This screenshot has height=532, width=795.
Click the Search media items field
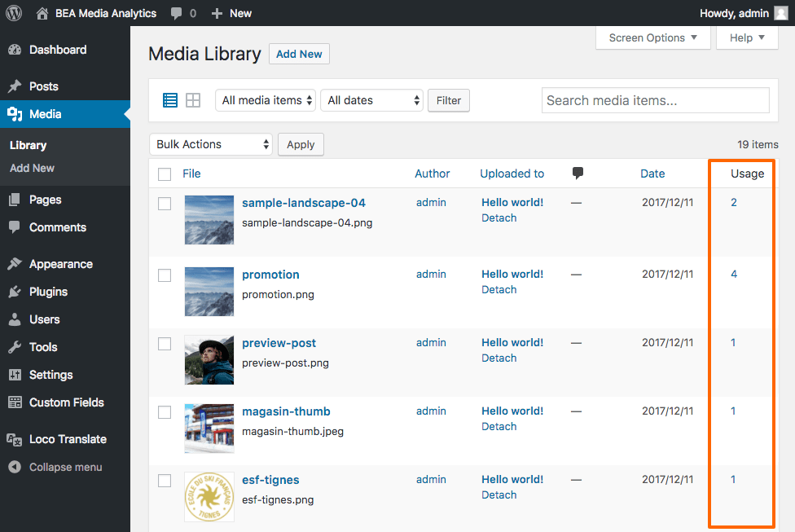[x=655, y=100]
